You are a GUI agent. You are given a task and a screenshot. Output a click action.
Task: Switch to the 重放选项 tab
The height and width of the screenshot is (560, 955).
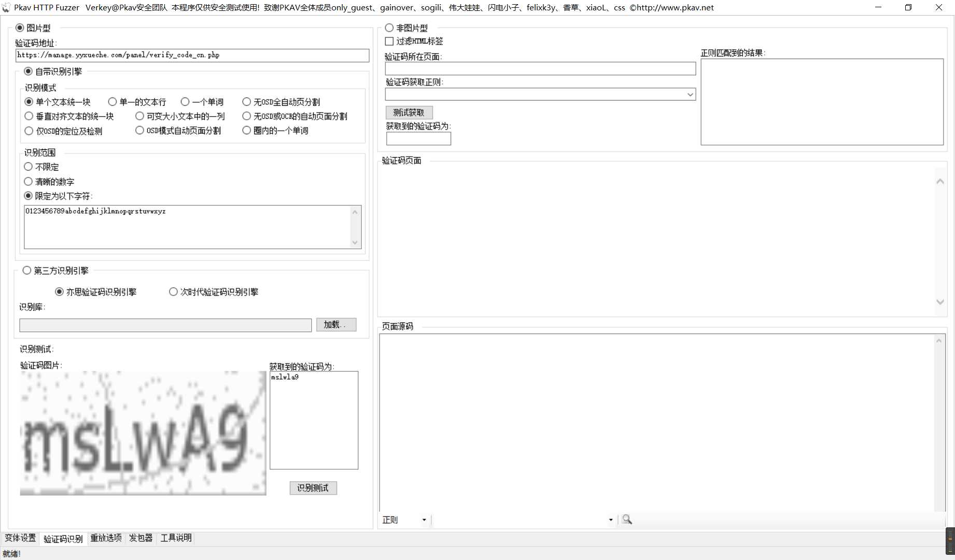106,538
